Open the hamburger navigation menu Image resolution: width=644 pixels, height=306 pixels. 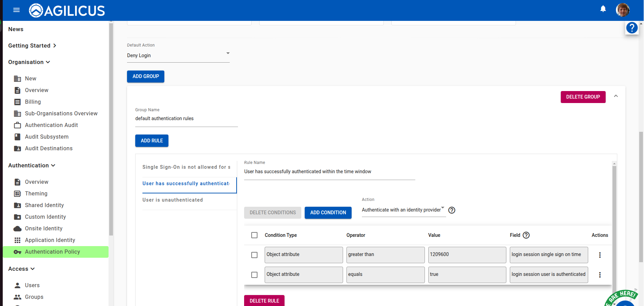(16, 10)
